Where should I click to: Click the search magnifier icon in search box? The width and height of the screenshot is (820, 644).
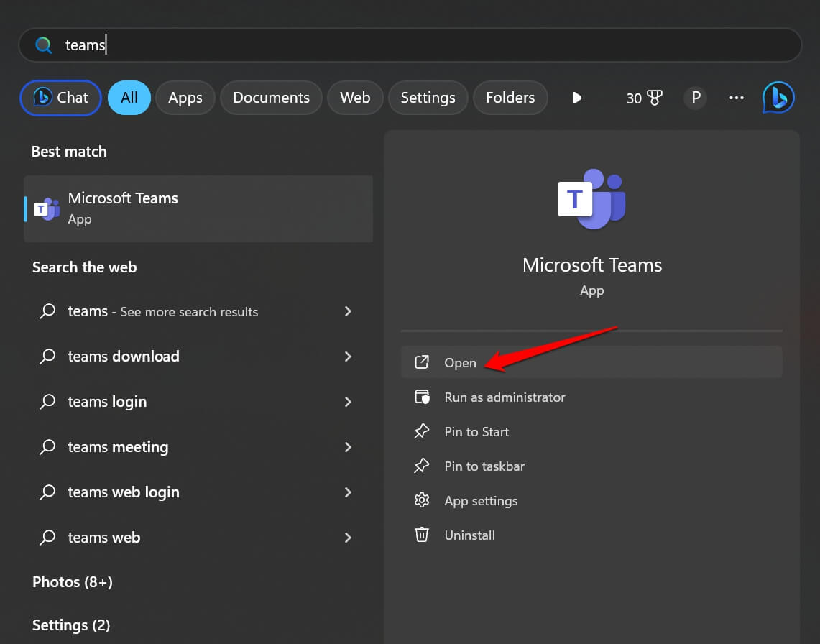click(43, 45)
